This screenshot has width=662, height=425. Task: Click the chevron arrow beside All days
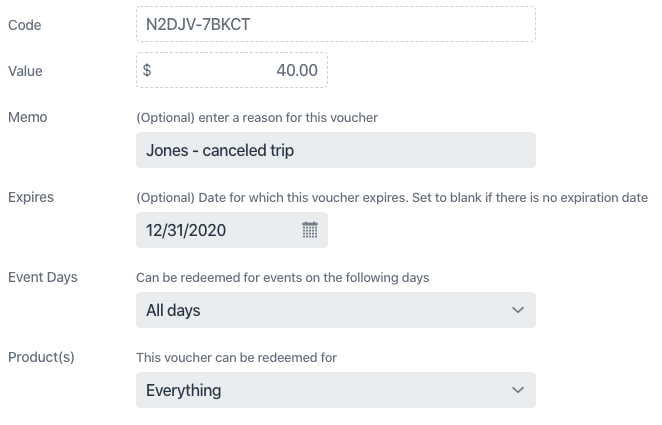click(x=517, y=310)
